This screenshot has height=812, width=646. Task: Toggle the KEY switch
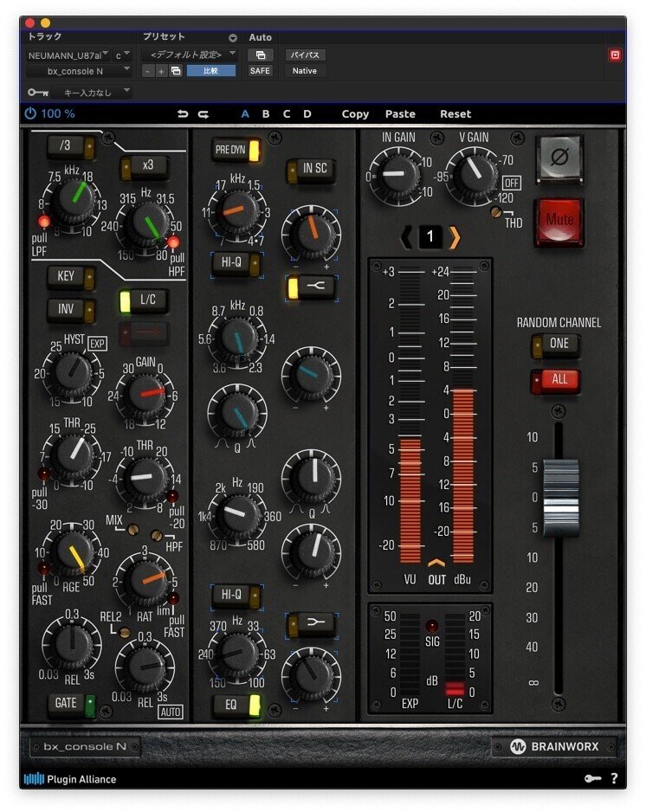tap(71, 277)
